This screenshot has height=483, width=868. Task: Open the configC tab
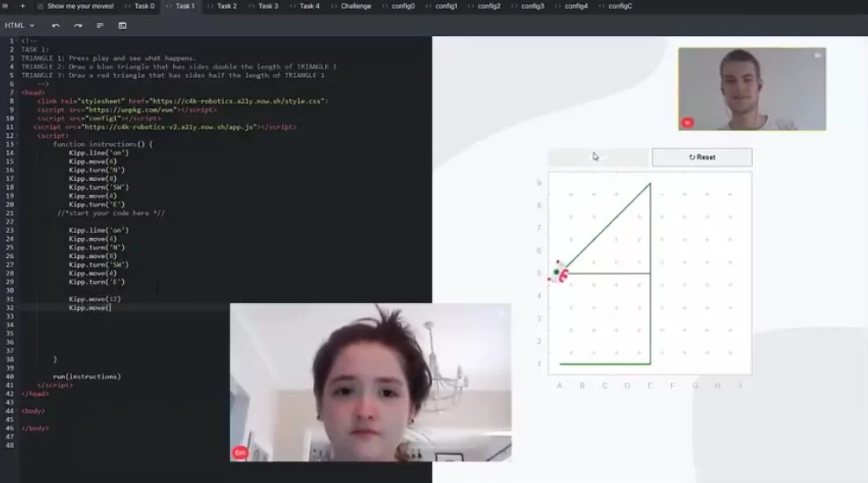point(615,6)
